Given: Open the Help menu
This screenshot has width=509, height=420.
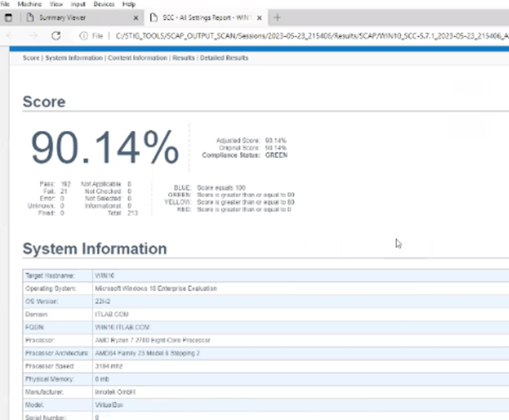Looking at the screenshot, I should tap(129, 4).
